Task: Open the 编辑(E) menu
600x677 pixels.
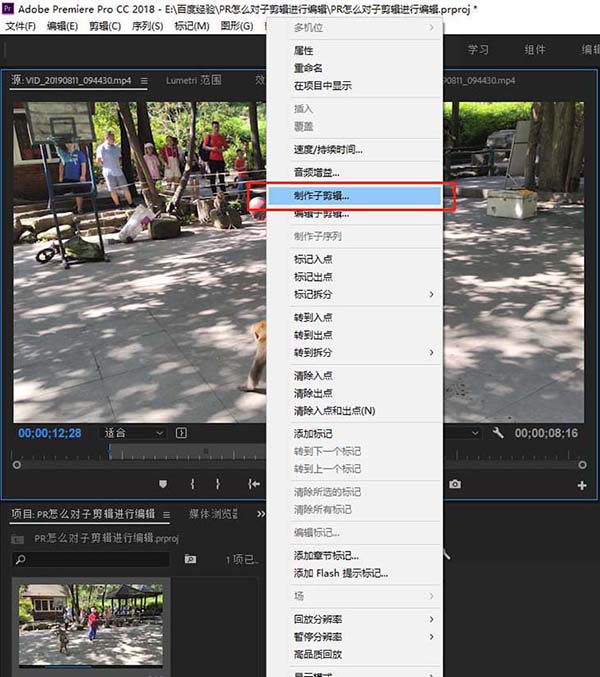Action: tap(63, 26)
